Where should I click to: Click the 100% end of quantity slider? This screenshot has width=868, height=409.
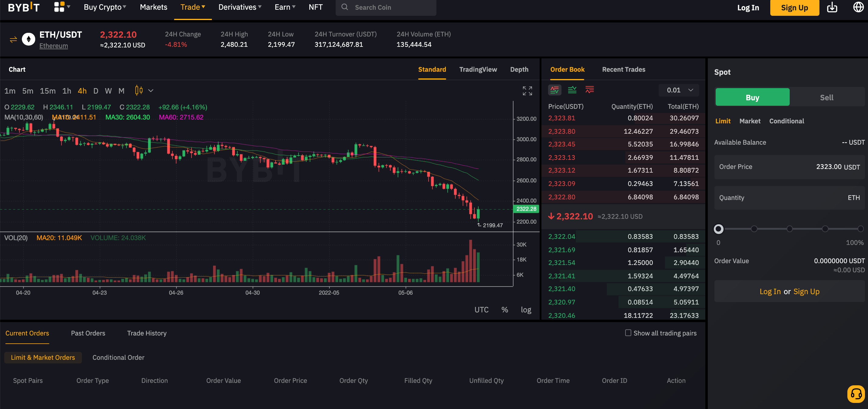(x=860, y=229)
